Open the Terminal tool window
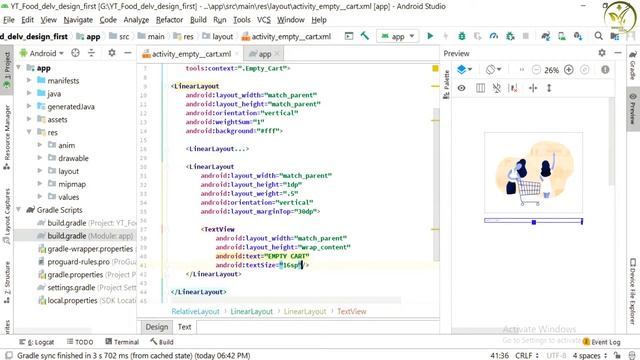 tap(122, 342)
